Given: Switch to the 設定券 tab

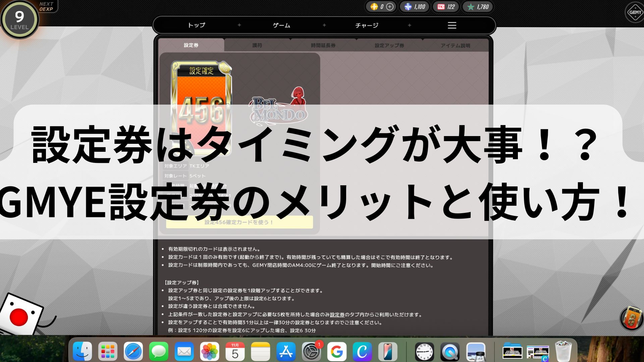Looking at the screenshot, I should point(191,45).
